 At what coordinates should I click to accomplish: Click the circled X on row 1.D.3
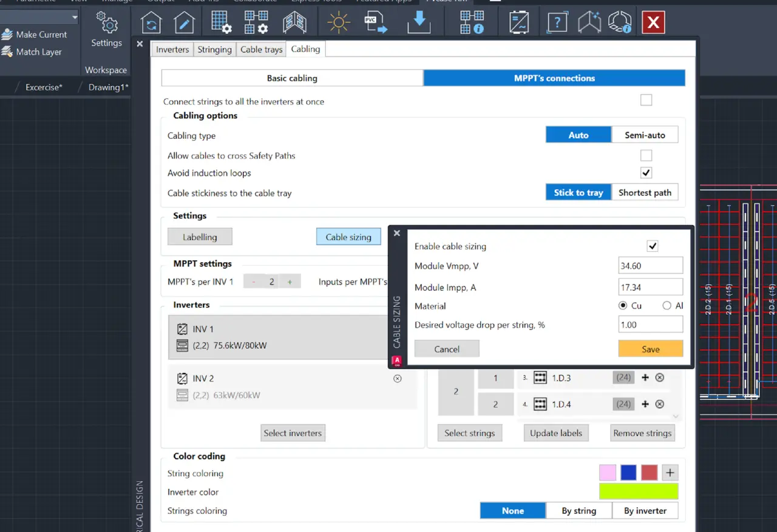(660, 377)
